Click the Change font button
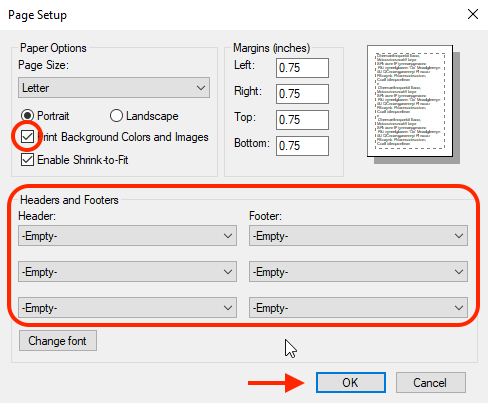Image resolution: width=488 pixels, height=403 pixels. pyautogui.click(x=58, y=341)
